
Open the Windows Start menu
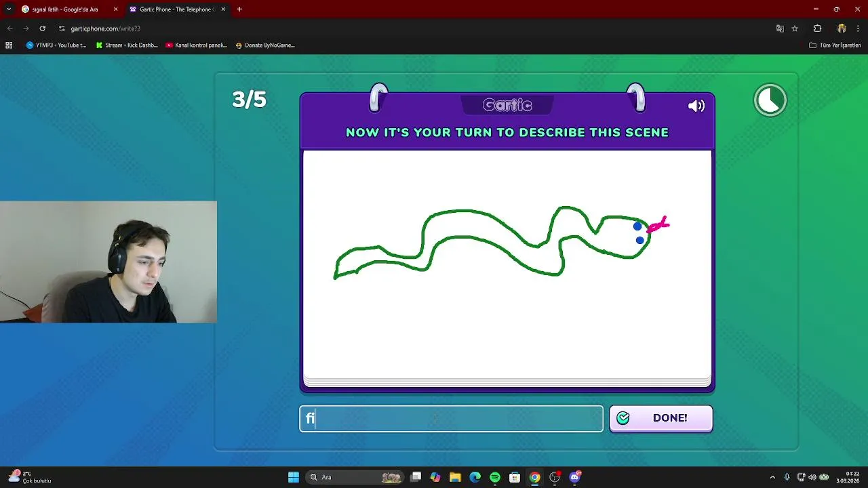click(x=294, y=477)
